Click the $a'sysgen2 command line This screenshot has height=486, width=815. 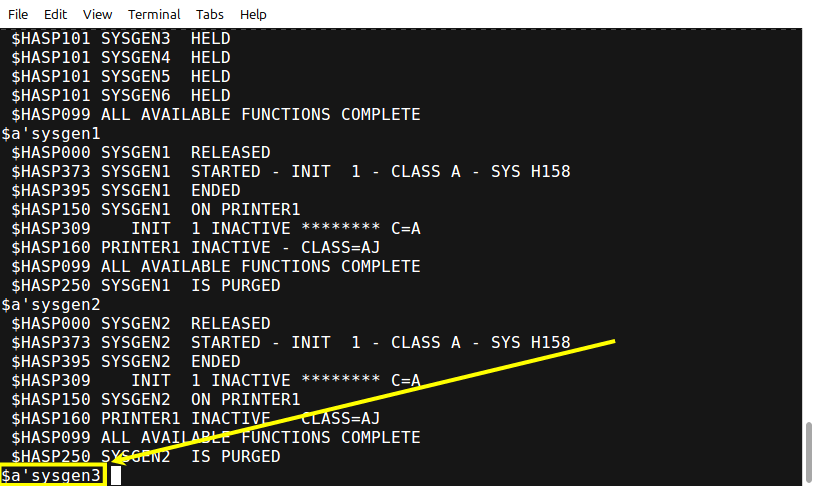pos(51,305)
